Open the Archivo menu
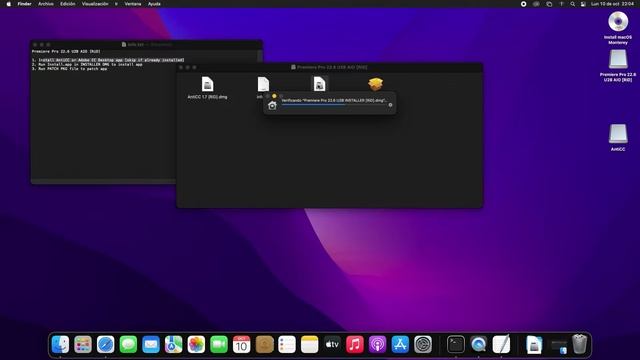Viewport: 640px width, 360px height. (46, 4)
